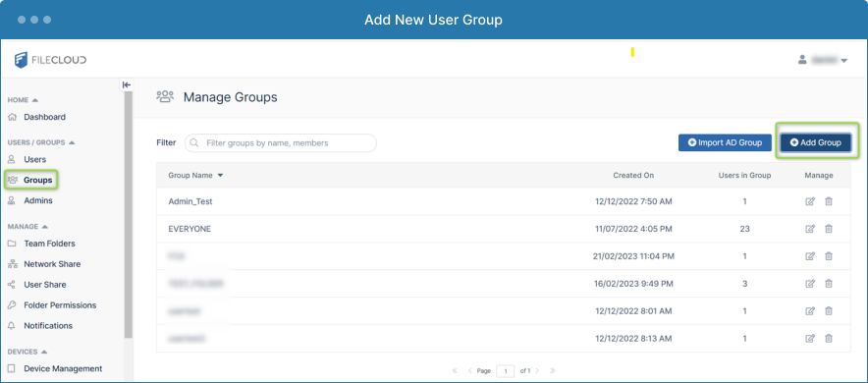This screenshot has height=383, width=868.
Task: Click the Folder Permissions key icon
Action: [x=12, y=305]
